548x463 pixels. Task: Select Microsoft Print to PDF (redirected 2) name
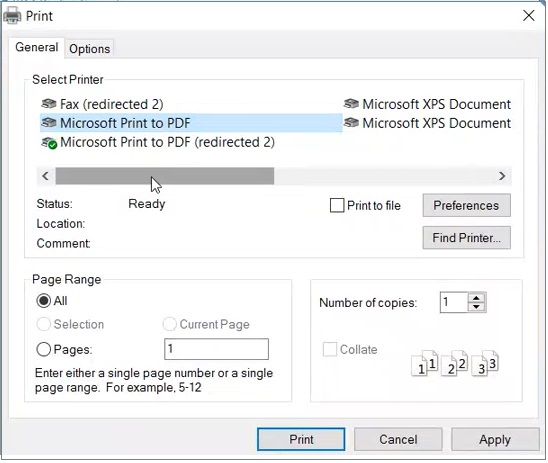click(167, 142)
